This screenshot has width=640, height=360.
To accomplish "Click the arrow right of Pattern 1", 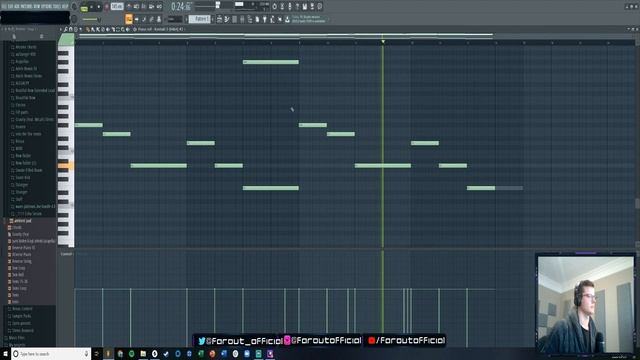I will 212,19.
